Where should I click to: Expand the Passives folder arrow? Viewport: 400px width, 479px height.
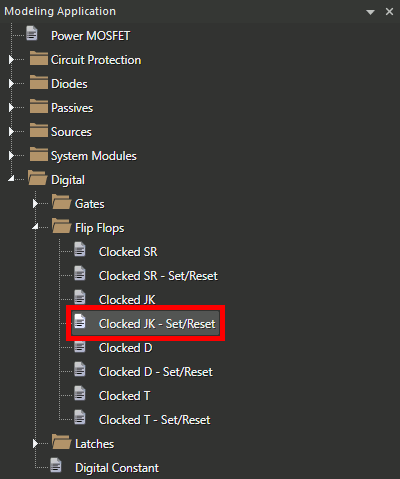(11, 108)
